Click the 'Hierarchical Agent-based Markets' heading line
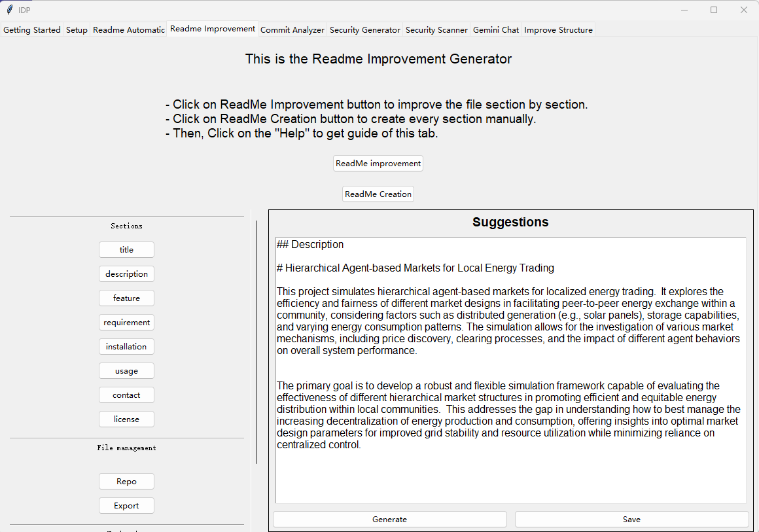Image resolution: width=759 pixels, height=532 pixels. 415,268
